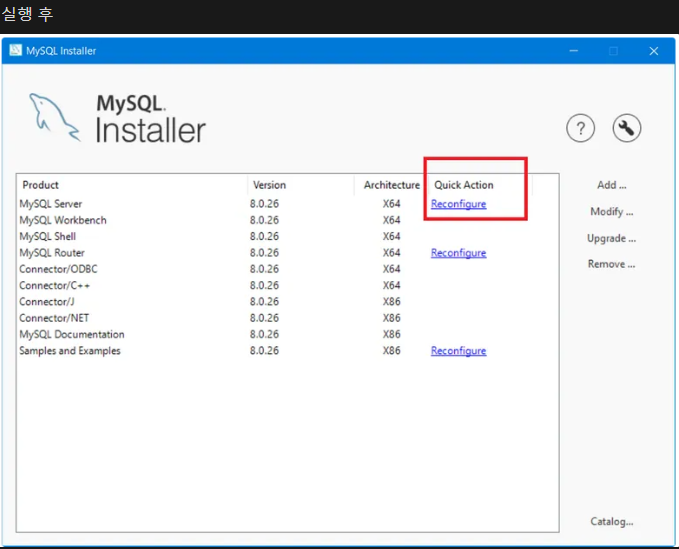Select the MySQL Router row

pyautogui.click(x=287, y=253)
